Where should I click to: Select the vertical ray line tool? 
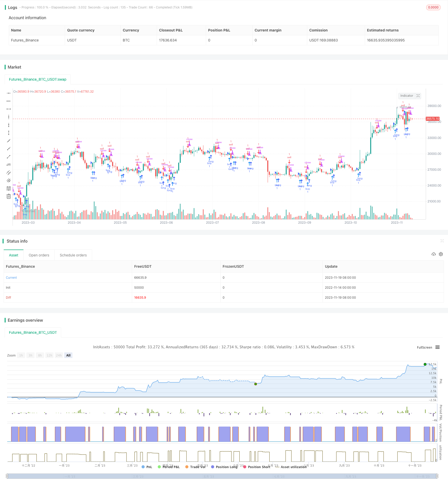[9, 125]
